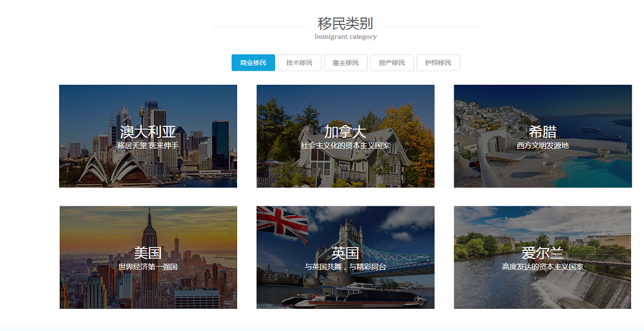Open the 雇主移民 tab
The width and height of the screenshot is (644, 331).
(345, 63)
